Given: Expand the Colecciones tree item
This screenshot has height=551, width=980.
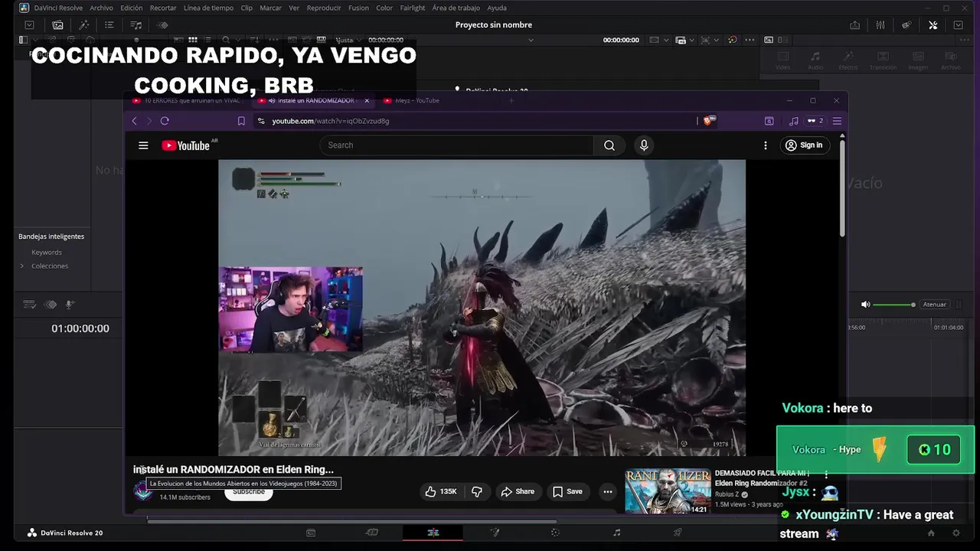Looking at the screenshot, I should [x=21, y=266].
